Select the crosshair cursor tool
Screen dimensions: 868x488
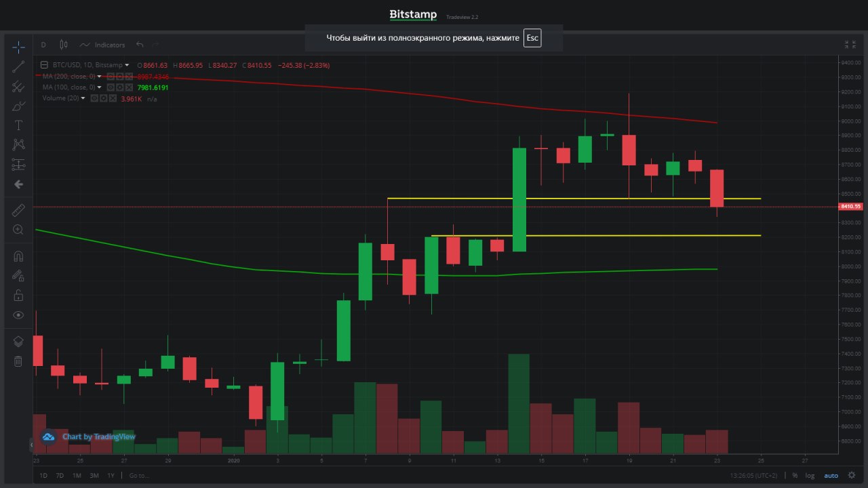[x=18, y=47]
